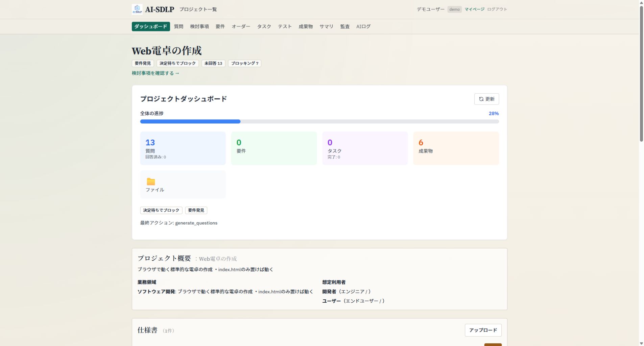Image resolution: width=644 pixels, height=346 pixels.
Task: Open the AIログ tab
Action: pyautogui.click(x=363, y=26)
